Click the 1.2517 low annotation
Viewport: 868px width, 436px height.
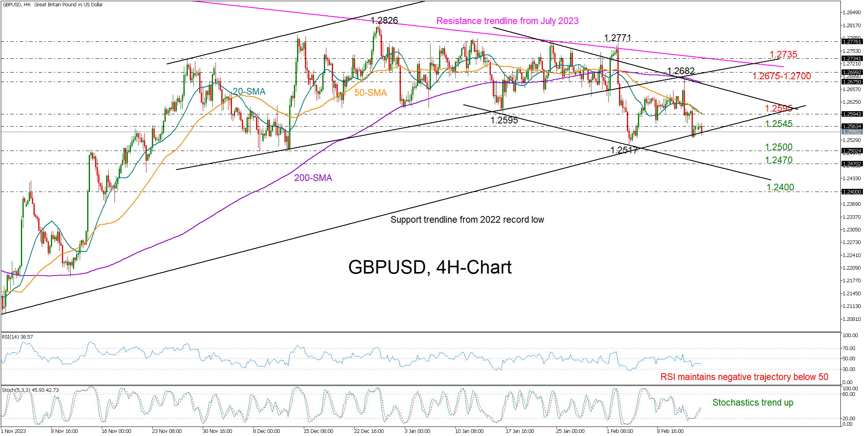coord(624,150)
